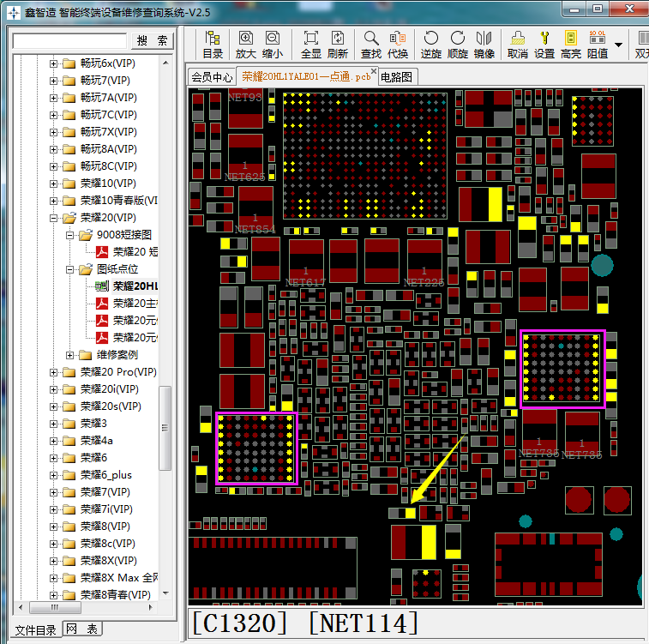
Task: Switch to the 电路图 tab
Action: point(396,77)
